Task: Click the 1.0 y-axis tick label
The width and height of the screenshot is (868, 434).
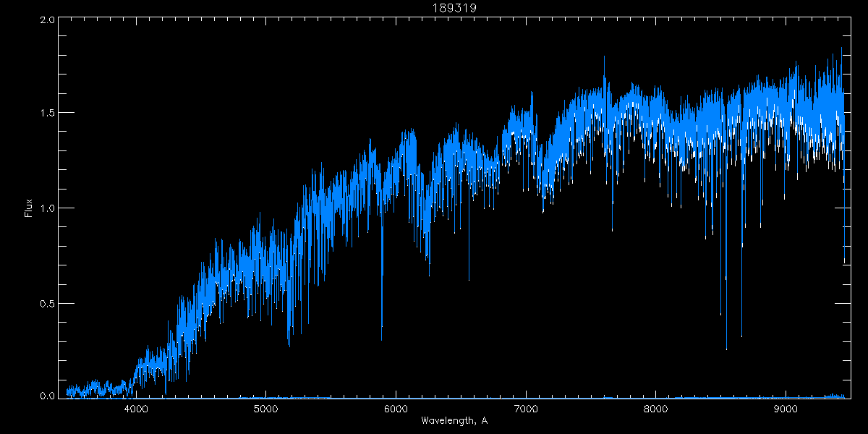Action: [x=47, y=208]
